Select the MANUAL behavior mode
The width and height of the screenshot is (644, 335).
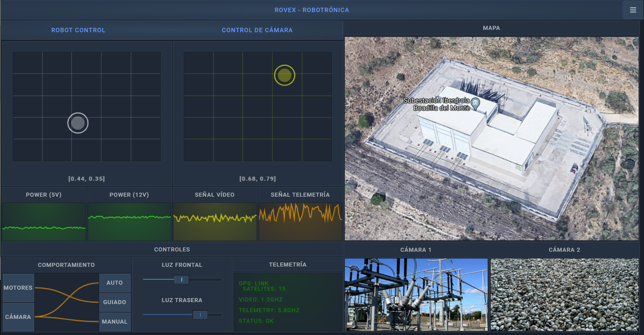115,322
